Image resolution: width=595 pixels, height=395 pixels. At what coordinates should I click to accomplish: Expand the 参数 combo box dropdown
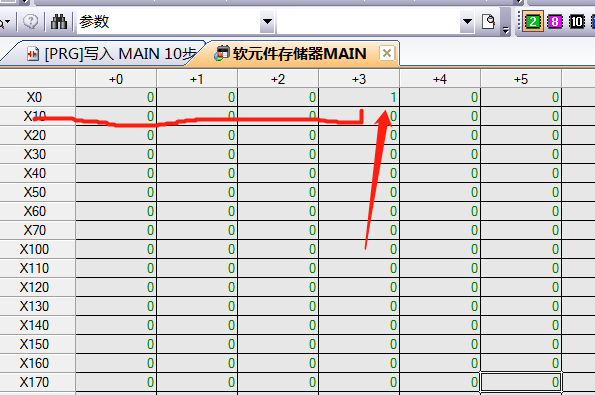pyautogui.click(x=267, y=21)
